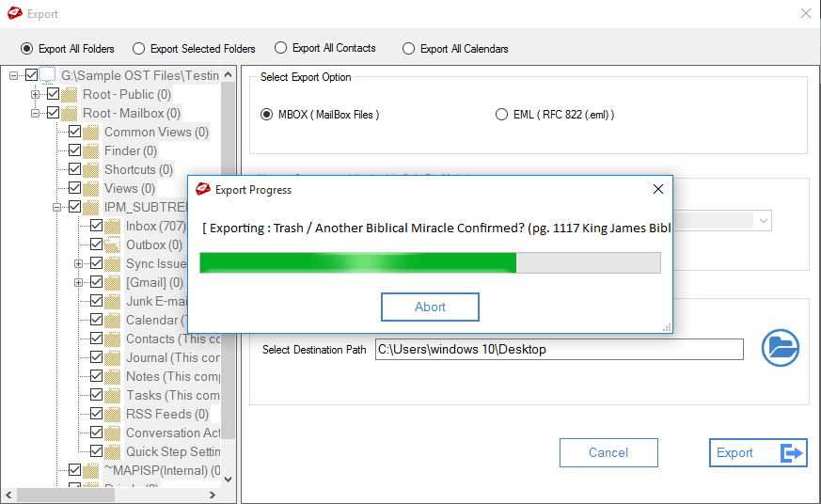Click the Export button

coord(758,452)
